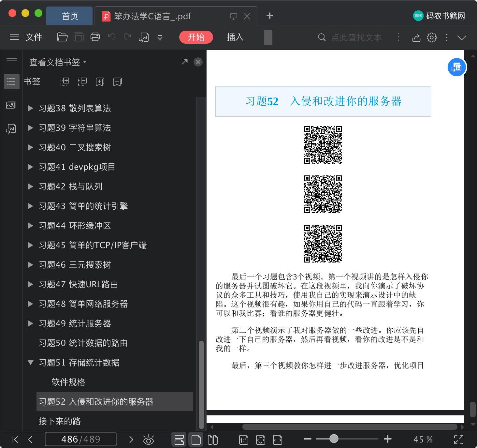Expand 习题38 散列表算法 bookmark
This screenshot has width=477, height=448.
pos(31,108)
